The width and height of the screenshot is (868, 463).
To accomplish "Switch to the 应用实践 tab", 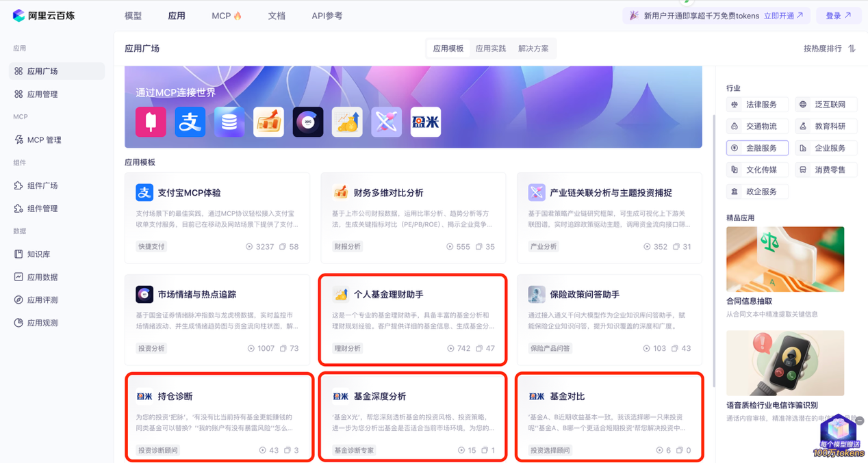I will click(491, 49).
